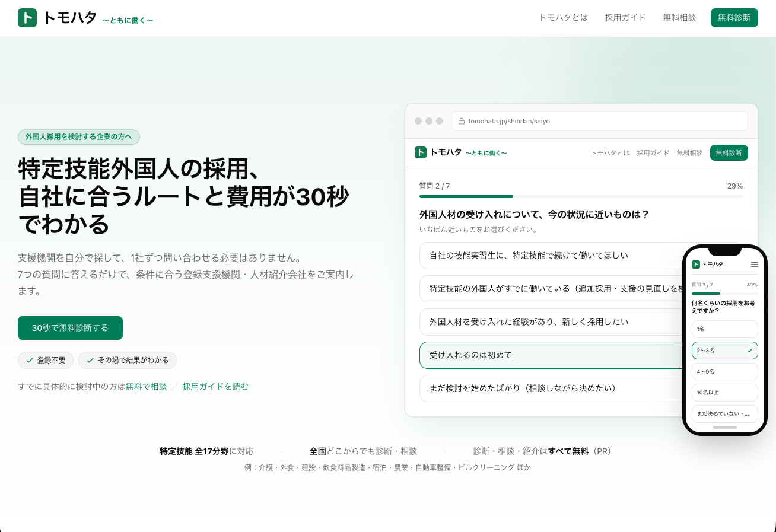Click the lock icon in the mockup address bar

[461, 121]
